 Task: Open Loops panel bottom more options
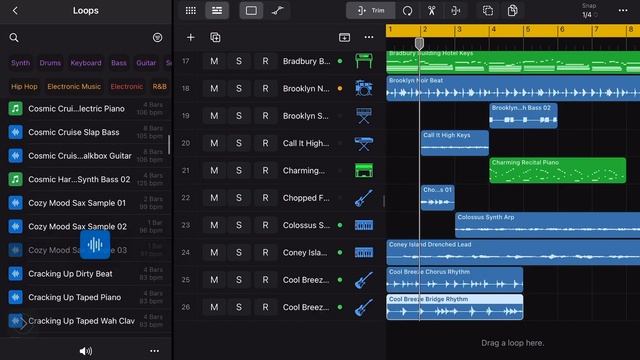click(154, 351)
